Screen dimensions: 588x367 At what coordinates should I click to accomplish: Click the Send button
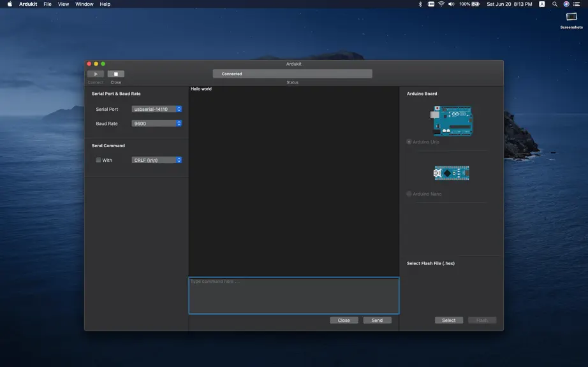tap(378, 320)
